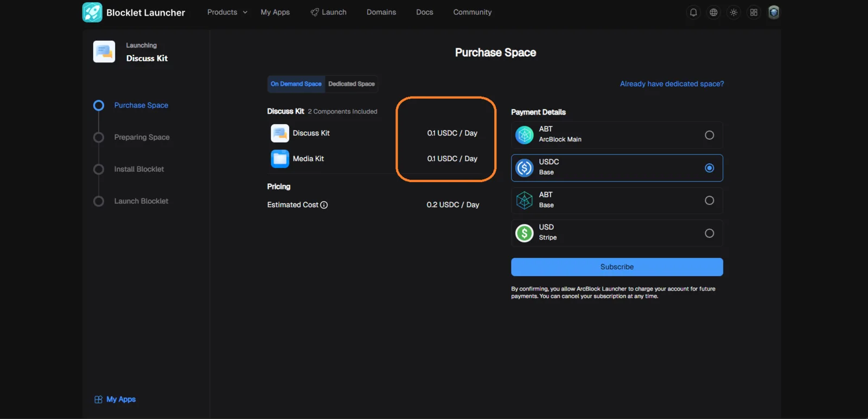
Task: Click the Preparing Space step circle
Action: pyautogui.click(x=99, y=137)
